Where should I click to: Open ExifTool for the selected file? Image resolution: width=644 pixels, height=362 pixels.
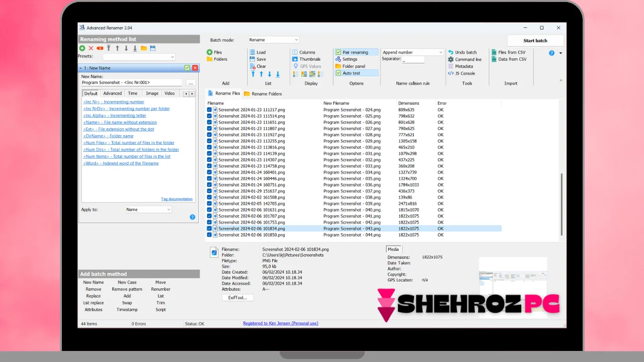(238, 298)
